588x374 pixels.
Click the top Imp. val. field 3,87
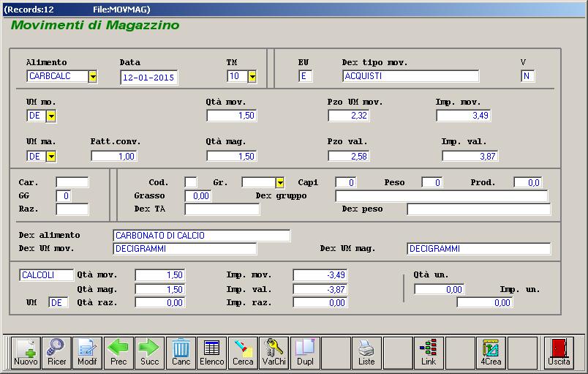click(470, 156)
